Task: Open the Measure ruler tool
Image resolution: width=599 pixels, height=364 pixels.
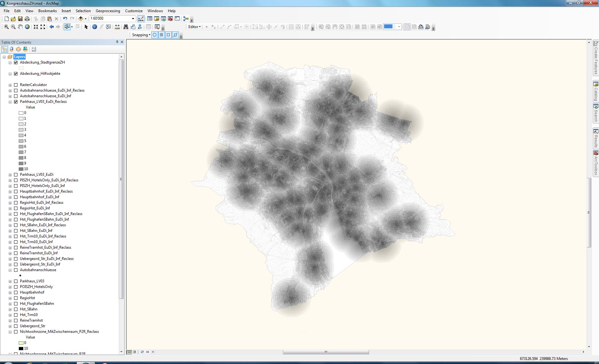Action: click(x=117, y=27)
